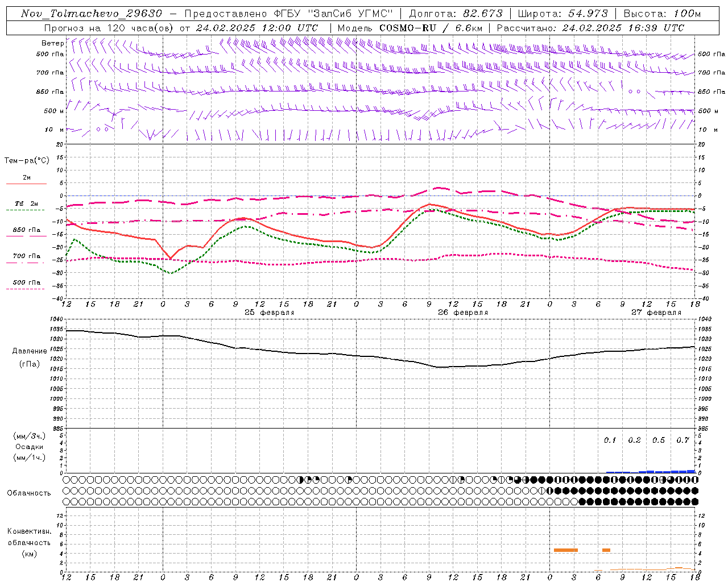The width and height of the screenshot is (728, 582).
Task: Click the Конвективн. convective cloud label
Action: click(x=29, y=531)
